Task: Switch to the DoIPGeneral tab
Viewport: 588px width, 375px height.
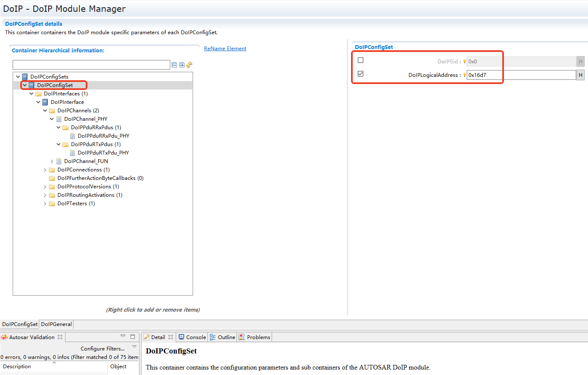Action: [56, 324]
